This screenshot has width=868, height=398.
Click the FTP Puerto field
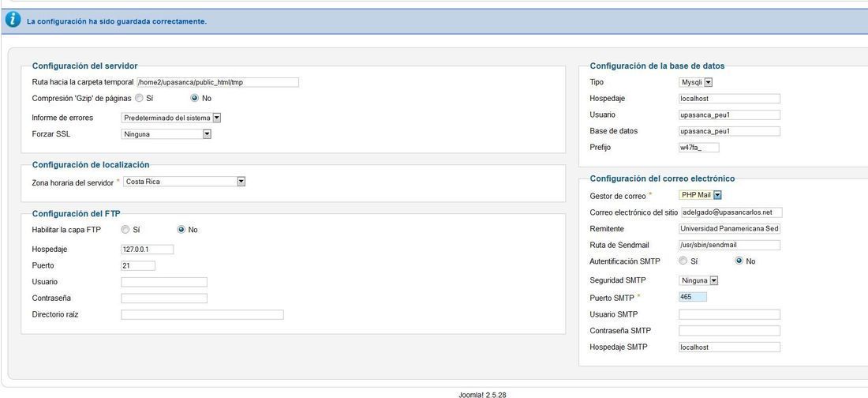(x=138, y=265)
